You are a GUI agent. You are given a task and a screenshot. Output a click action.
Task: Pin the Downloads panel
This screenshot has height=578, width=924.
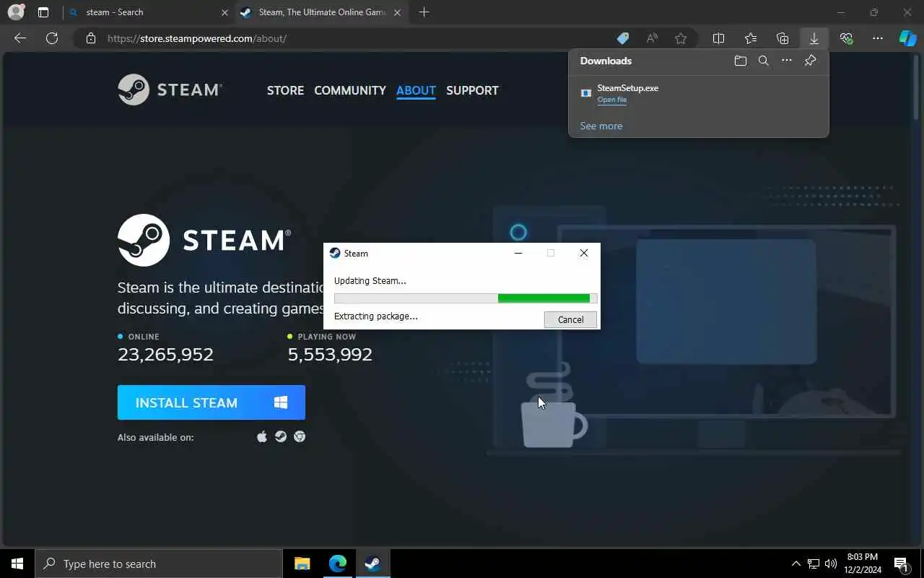tap(810, 61)
